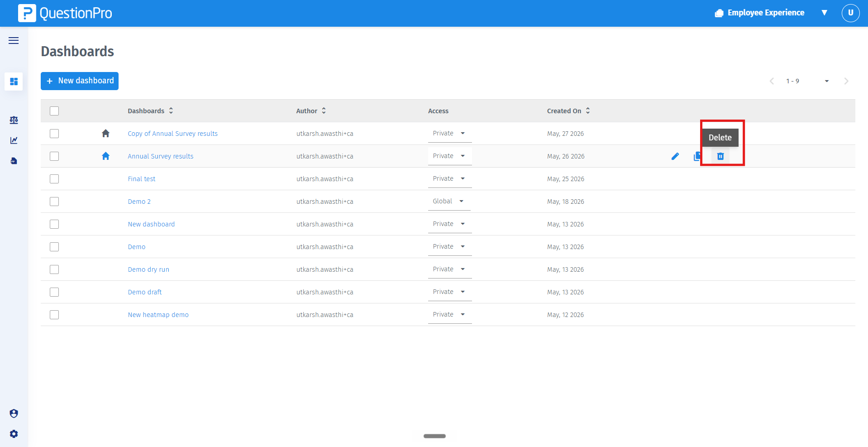868x447 pixels.
Task: Click the QuestionPro logo
Action: (65, 13)
